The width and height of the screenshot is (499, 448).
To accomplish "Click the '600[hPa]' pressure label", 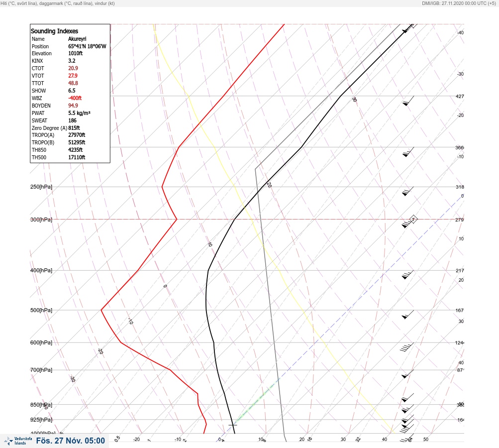I will click(41, 342).
